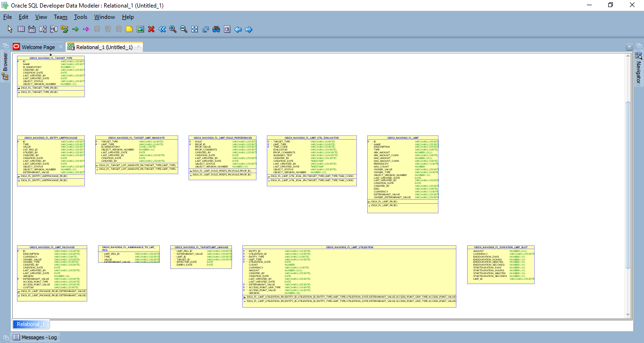Click the New Table tool icon
The width and height of the screenshot is (644, 343).
tap(21, 29)
